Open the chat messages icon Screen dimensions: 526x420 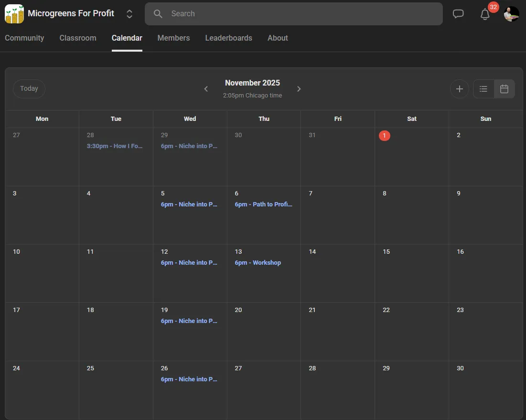click(x=458, y=14)
